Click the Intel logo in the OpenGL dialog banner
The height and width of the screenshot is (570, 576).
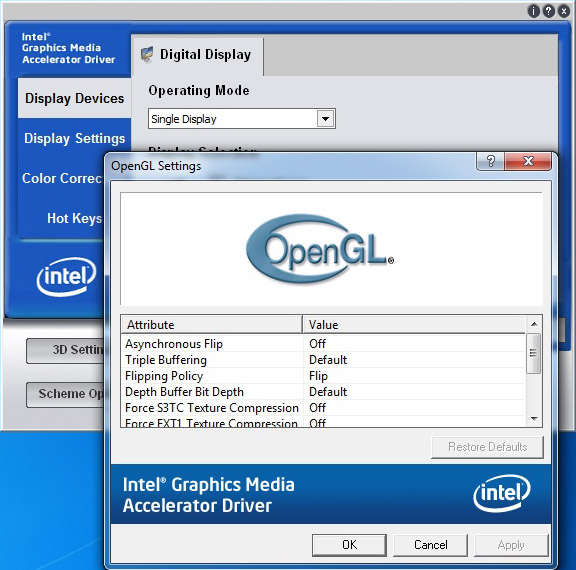point(502,493)
